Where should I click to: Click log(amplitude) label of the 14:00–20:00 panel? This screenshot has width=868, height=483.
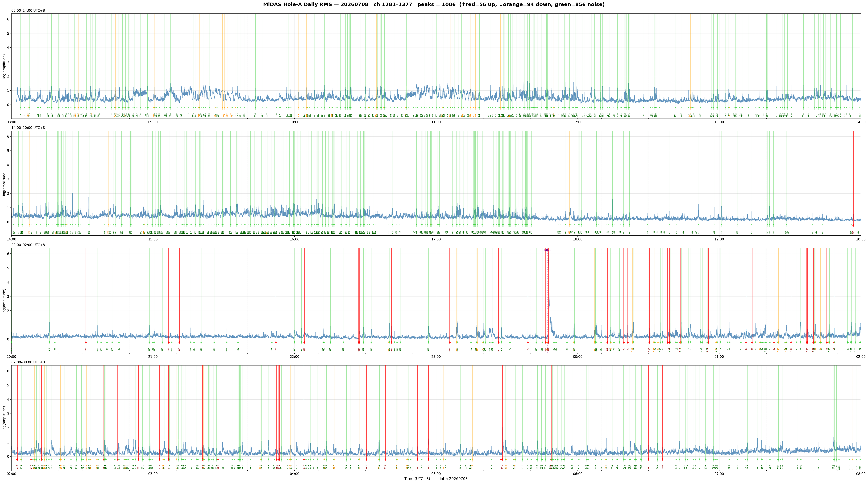pos(4,183)
